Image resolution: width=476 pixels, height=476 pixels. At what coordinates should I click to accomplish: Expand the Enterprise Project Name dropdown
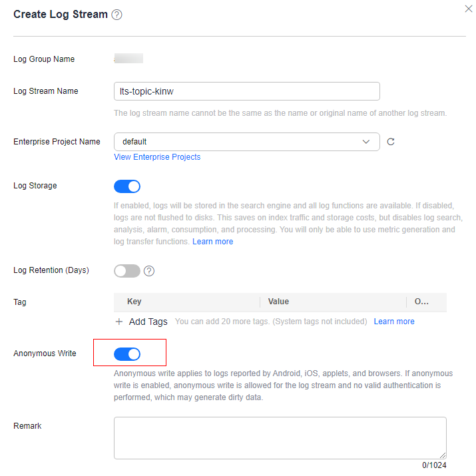click(365, 142)
